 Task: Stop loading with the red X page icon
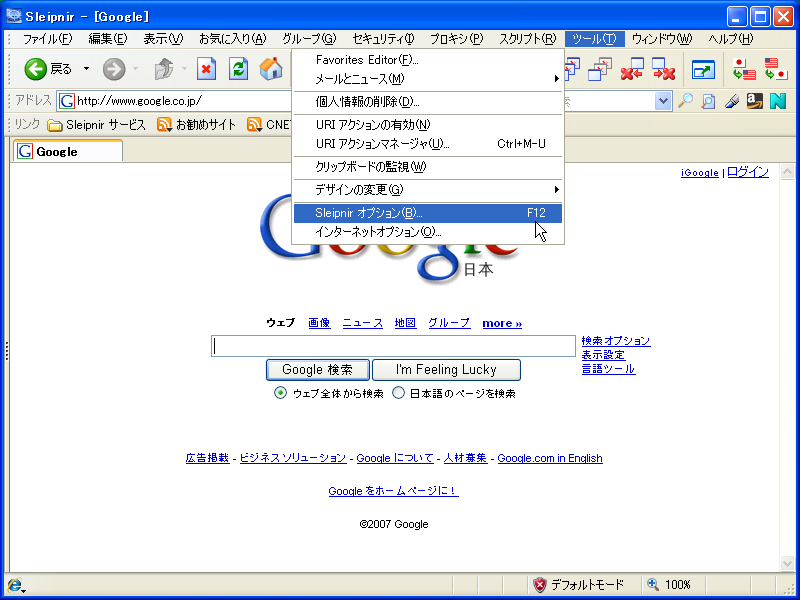click(x=206, y=69)
